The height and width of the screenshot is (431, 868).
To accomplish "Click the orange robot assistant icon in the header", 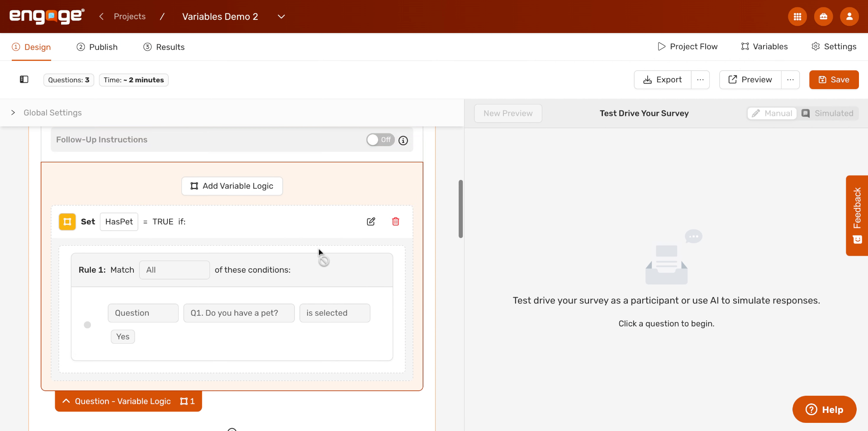I will (x=823, y=17).
